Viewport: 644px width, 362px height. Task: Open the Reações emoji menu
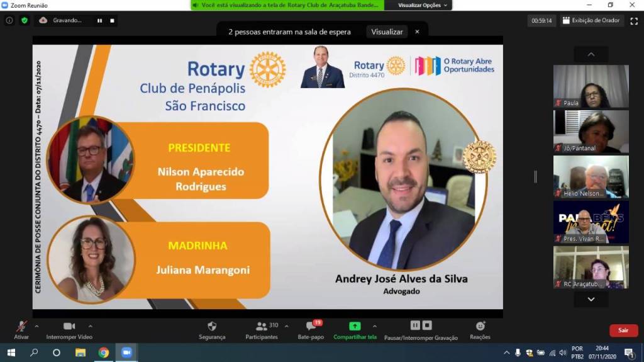[x=480, y=326]
